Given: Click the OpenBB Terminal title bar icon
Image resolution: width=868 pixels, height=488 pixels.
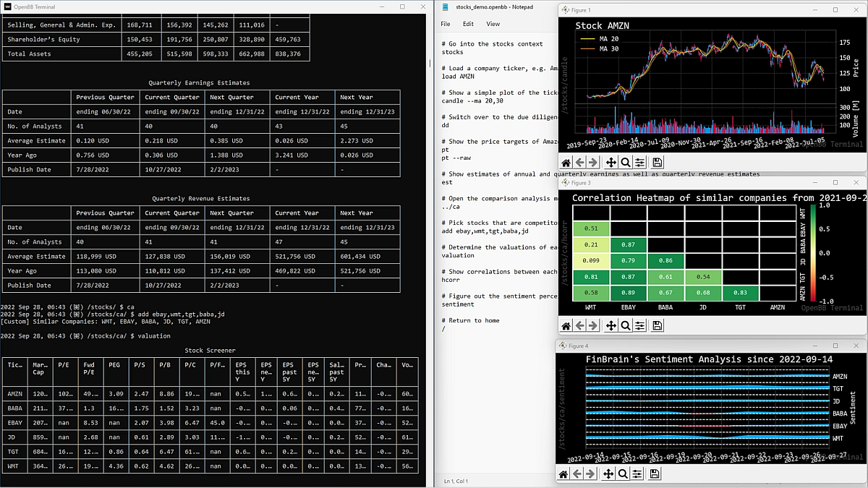Looking at the screenshot, I should pyautogui.click(x=7, y=7).
